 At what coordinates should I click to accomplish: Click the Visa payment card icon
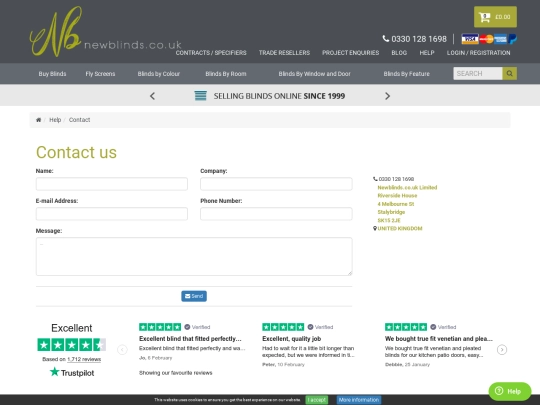470,39
